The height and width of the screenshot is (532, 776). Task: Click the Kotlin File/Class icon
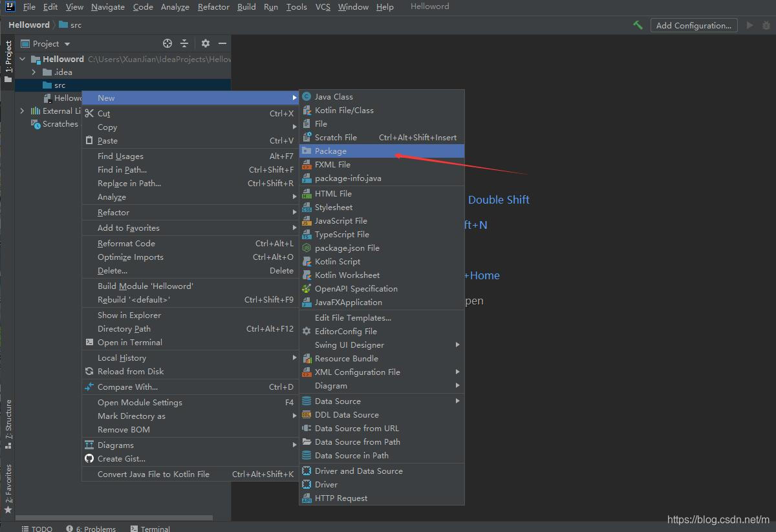pyautogui.click(x=307, y=111)
